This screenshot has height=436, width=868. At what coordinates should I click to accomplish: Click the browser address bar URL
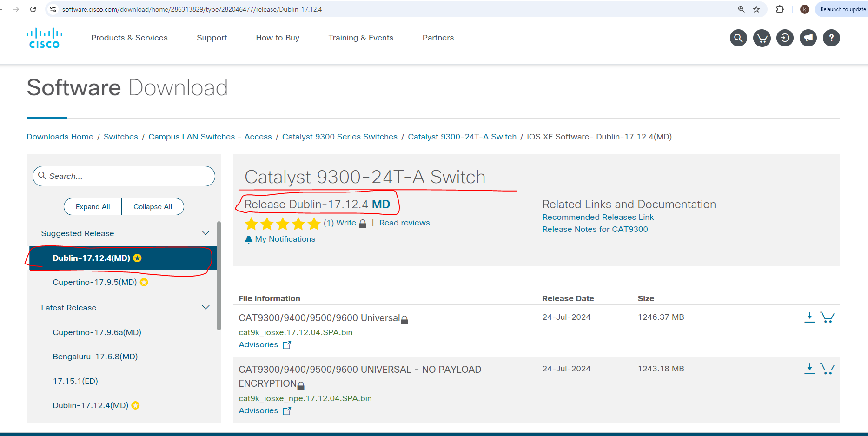point(192,9)
